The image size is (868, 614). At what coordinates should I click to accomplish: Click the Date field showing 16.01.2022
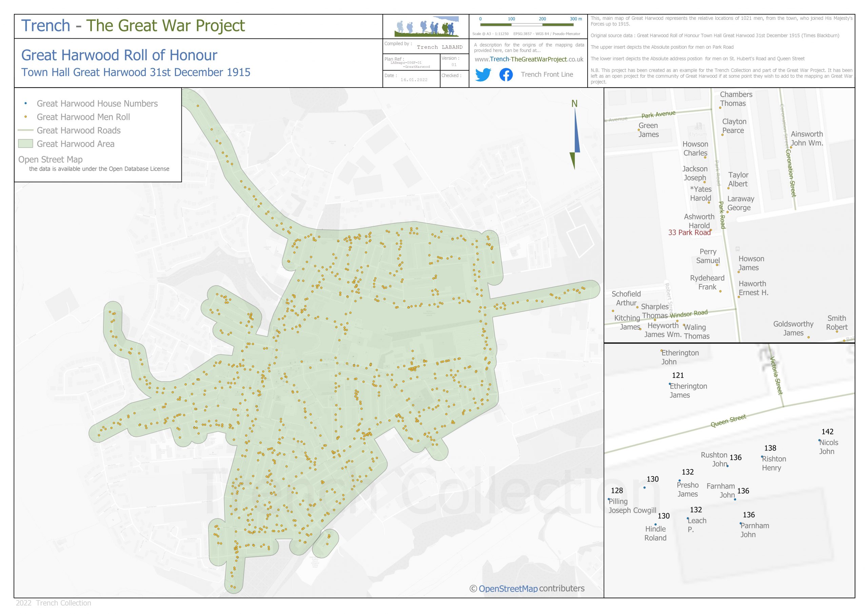[x=414, y=79]
